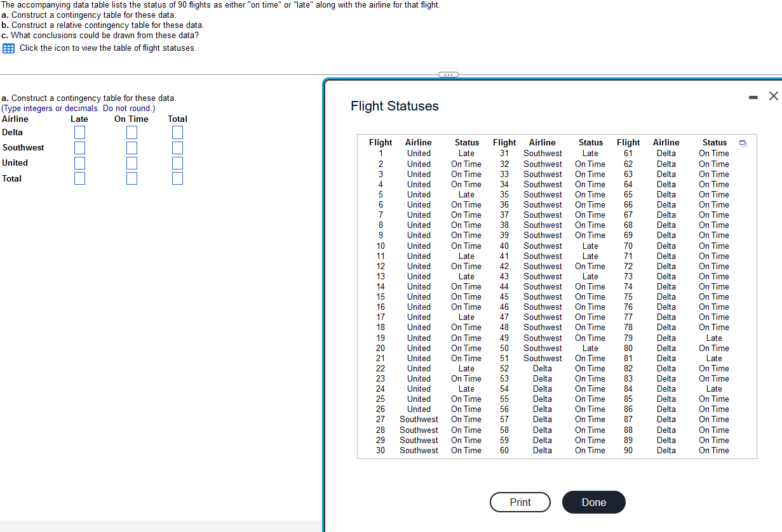
Task: Click the United row label in contingency table
Action: [15, 163]
